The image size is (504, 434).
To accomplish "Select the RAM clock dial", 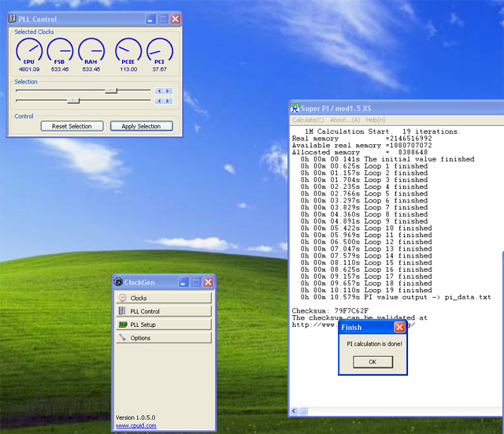I will click(x=91, y=52).
